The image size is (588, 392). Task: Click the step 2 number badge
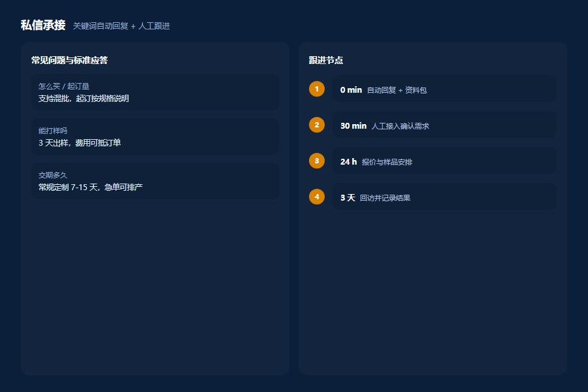pyautogui.click(x=317, y=125)
